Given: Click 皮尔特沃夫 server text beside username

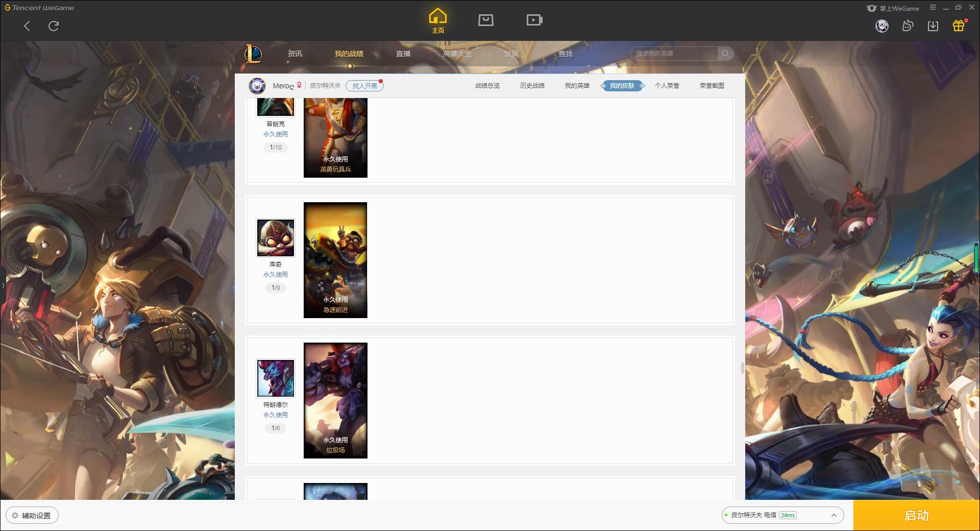Looking at the screenshot, I should (x=325, y=86).
